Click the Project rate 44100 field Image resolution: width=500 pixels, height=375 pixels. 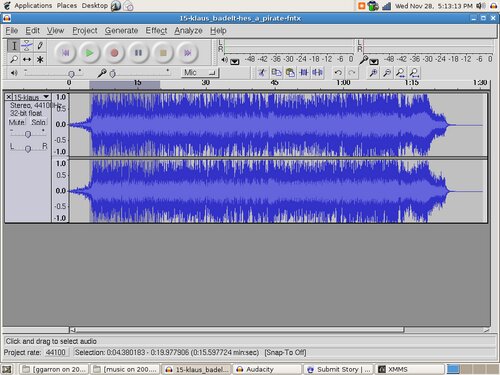(56, 352)
